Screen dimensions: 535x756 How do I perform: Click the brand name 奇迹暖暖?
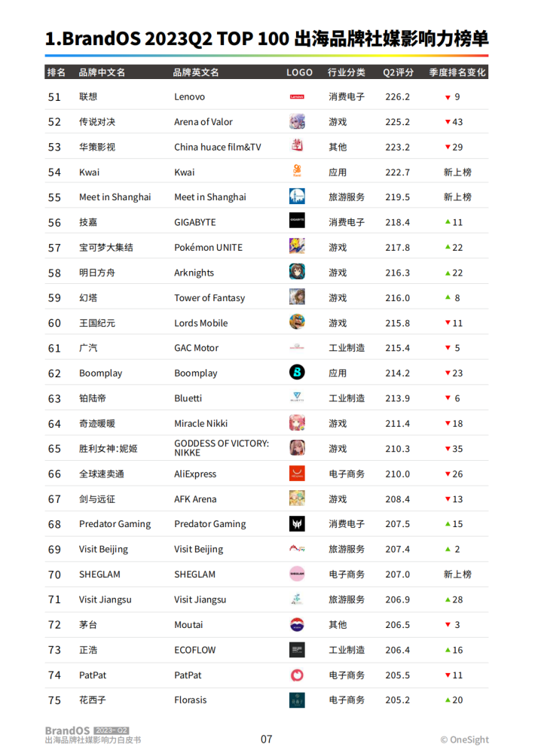point(97,423)
